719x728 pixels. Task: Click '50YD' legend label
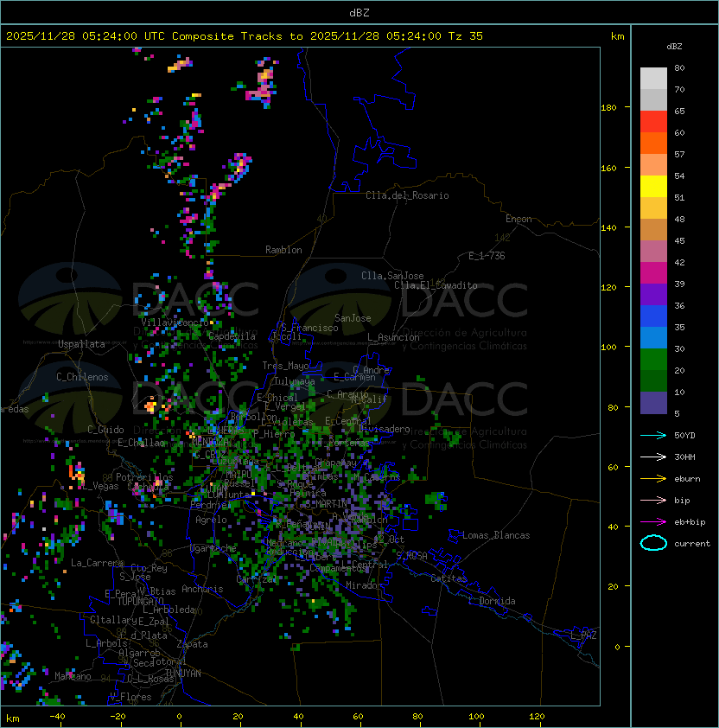pyautogui.click(x=684, y=436)
